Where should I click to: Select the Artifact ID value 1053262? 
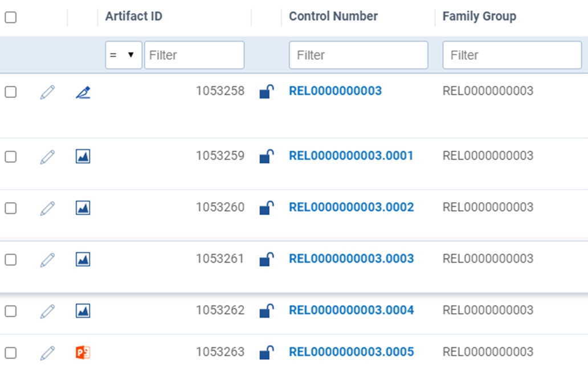[220, 310]
